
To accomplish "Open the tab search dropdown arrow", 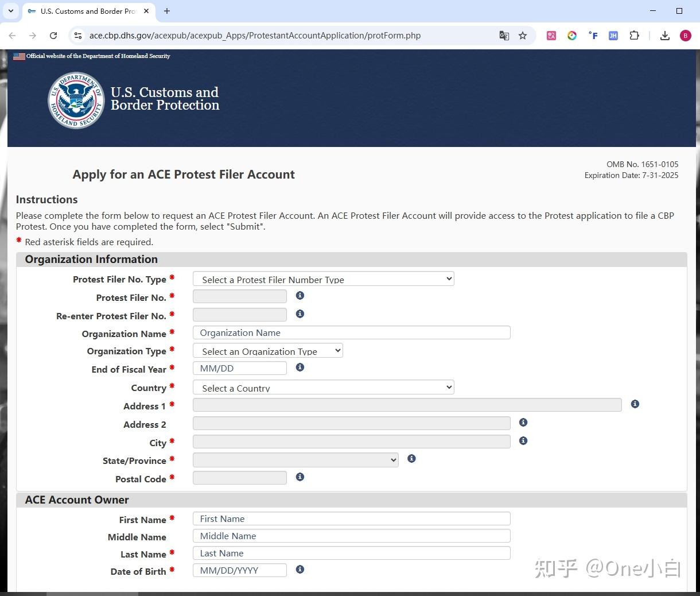I will pos(10,11).
